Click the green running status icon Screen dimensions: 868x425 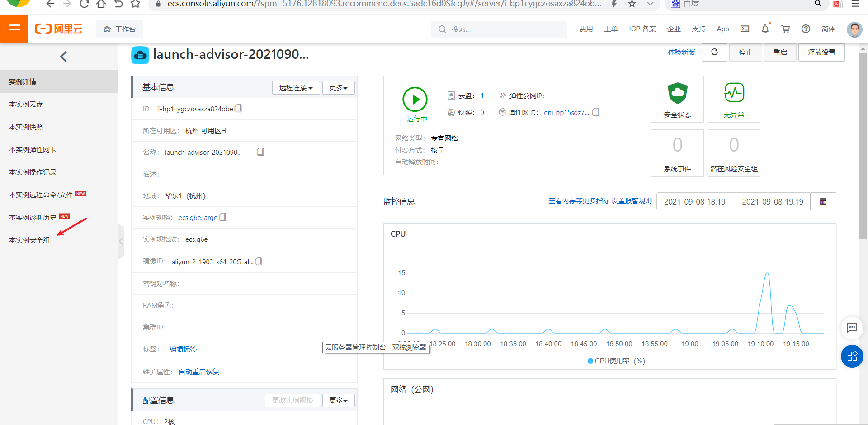tap(415, 100)
